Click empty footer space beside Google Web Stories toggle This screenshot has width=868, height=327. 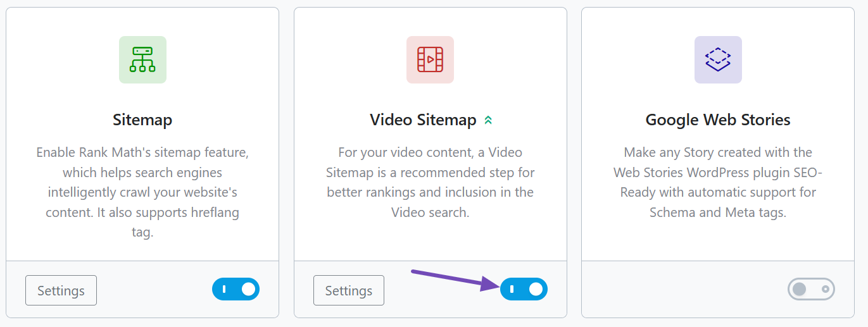click(x=684, y=290)
